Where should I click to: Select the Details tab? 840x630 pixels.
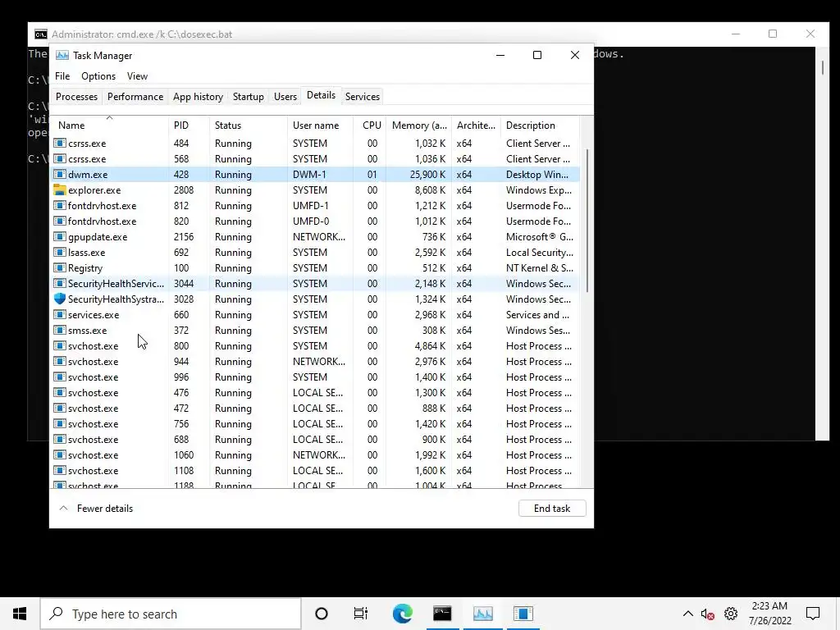tap(321, 95)
